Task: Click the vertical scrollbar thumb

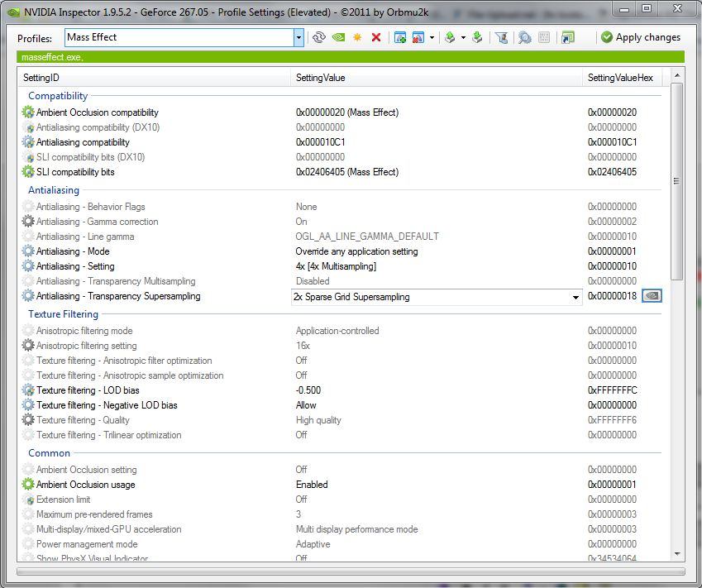Action: coord(677,181)
